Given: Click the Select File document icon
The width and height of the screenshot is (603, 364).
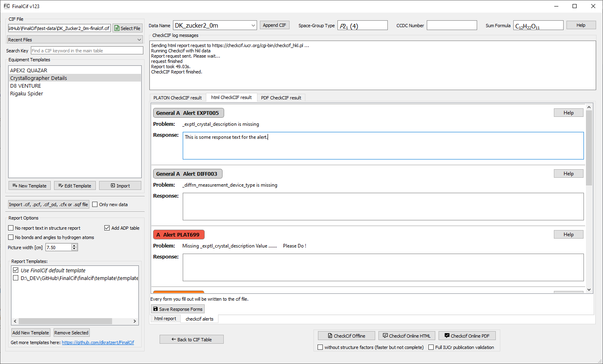Looking at the screenshot, I should [117, 28].
